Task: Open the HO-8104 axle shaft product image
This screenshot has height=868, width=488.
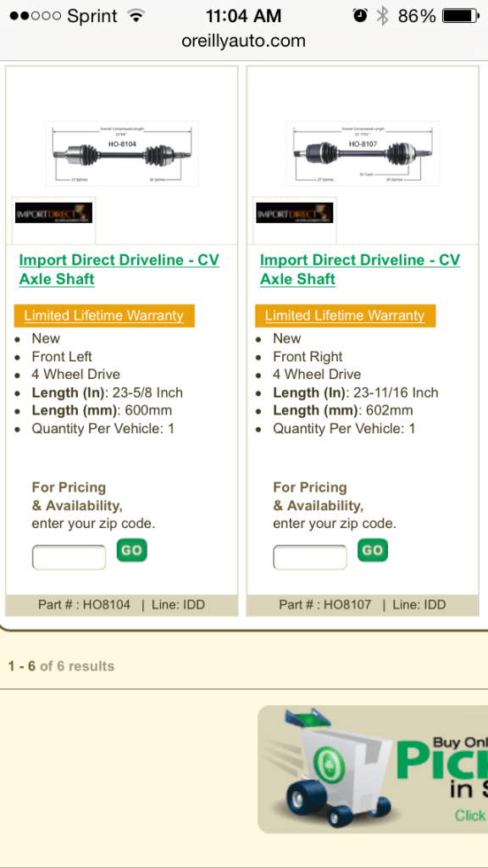Action: (122, 153)
